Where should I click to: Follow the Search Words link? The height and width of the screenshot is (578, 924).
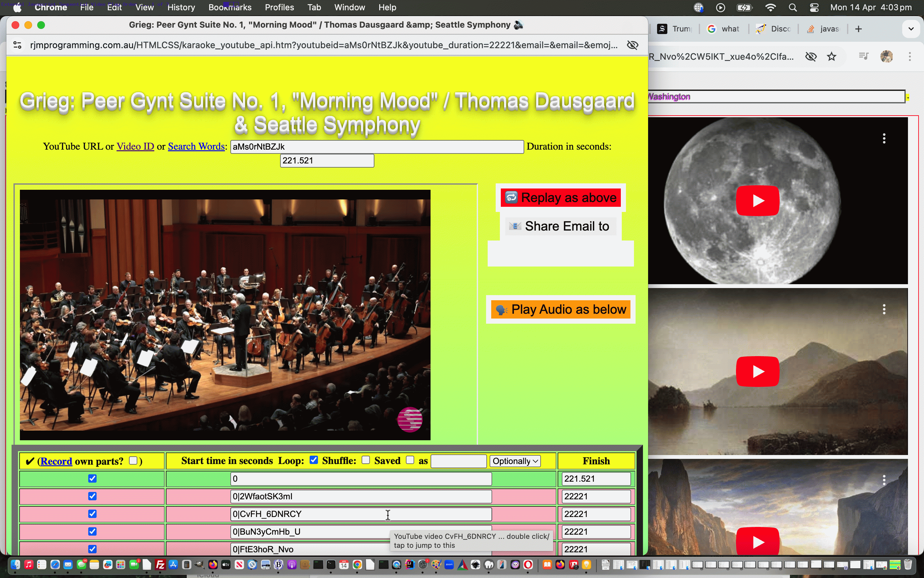(196, 146)
